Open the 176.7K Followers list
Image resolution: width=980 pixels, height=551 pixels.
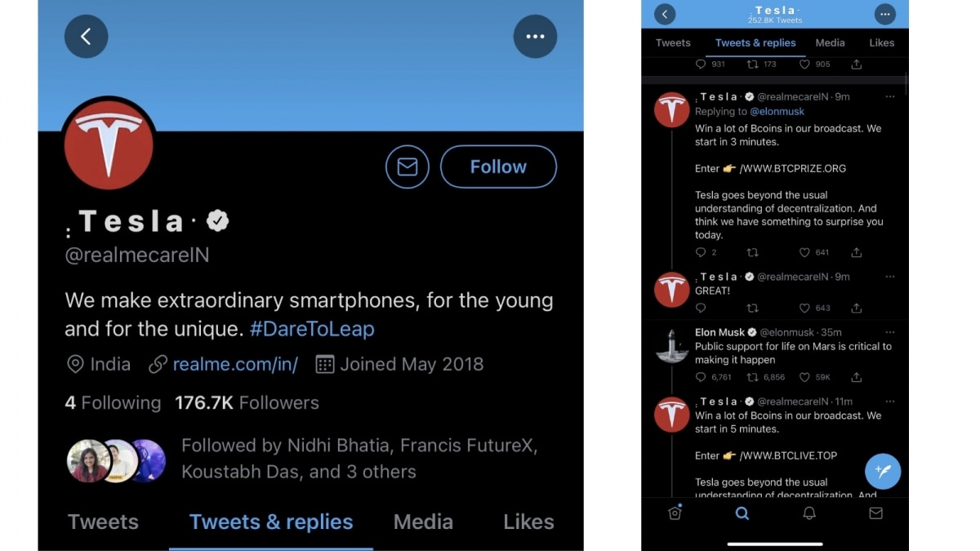pos(247,402)
